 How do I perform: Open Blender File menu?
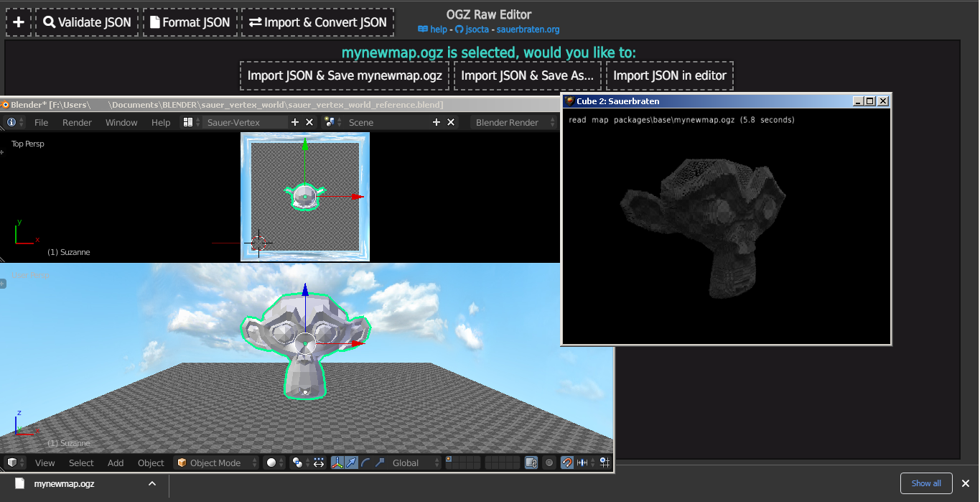pos(42,123)
